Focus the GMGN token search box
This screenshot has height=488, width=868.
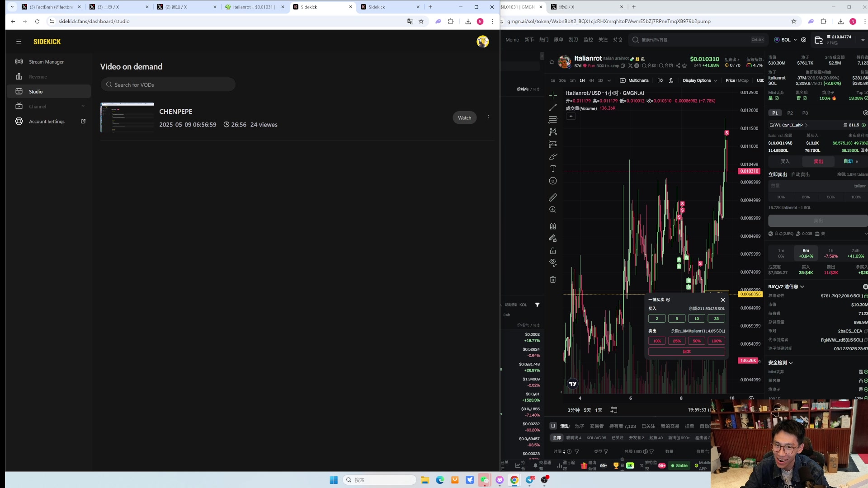pyautogui.click(x=698, y=40)
